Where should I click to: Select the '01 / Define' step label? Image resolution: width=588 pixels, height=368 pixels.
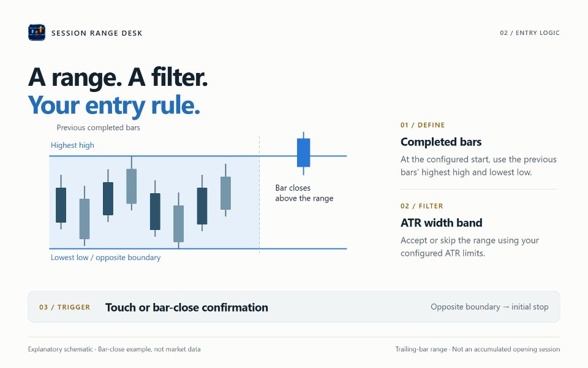423,125
